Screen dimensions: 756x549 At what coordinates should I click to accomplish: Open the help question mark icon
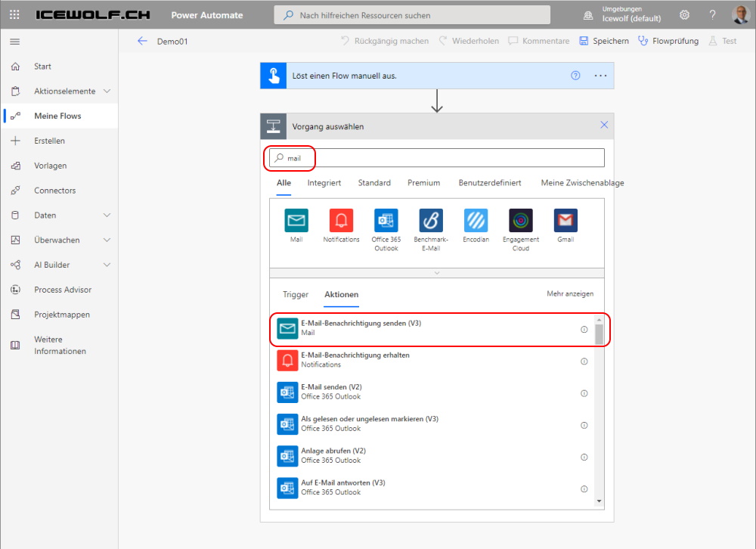(712, 15)
